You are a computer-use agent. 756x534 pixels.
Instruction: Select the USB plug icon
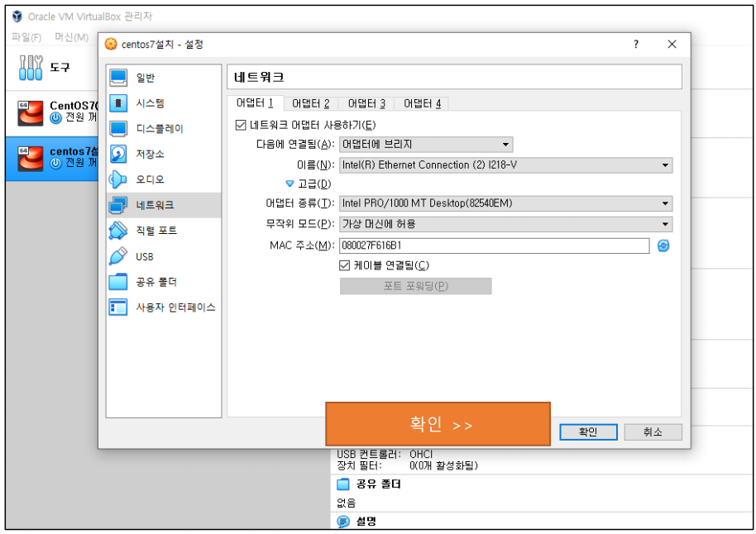[118, 256]
